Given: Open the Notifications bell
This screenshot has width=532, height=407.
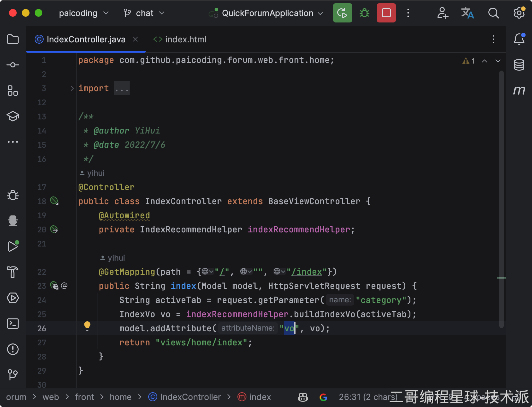Looking at the screenshot, I should coord(519,39).
